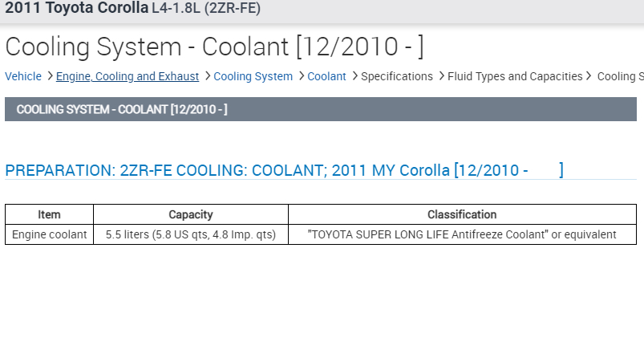Click the gray COOLING SYSTEM - COOLANT banner
The width and height of the screenshot is (644, 362).
coord(321,109)
